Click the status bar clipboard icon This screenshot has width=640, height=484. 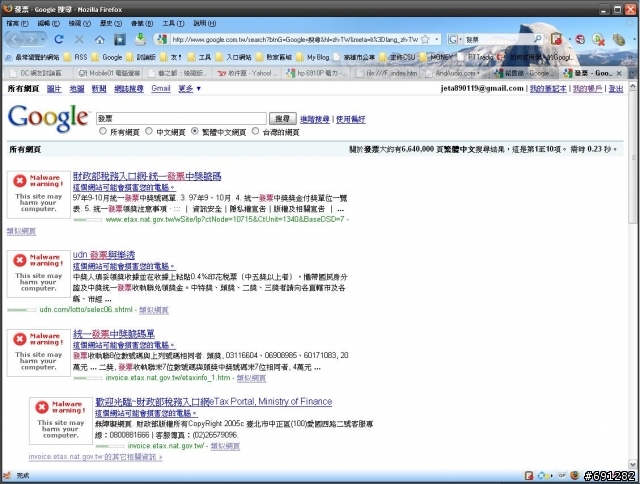tap(529, 475)
